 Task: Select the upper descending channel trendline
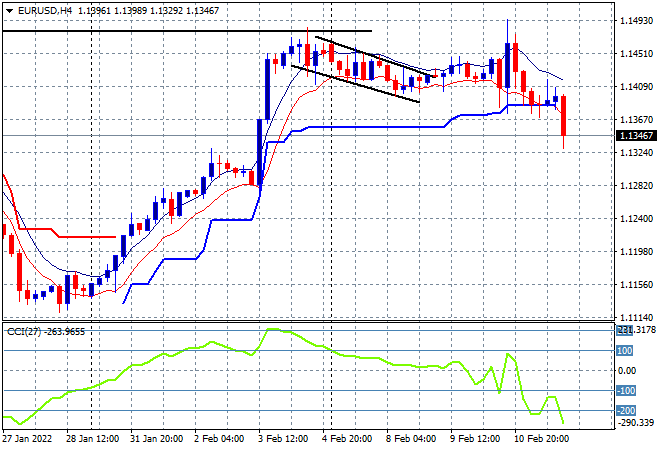[375, 57]
